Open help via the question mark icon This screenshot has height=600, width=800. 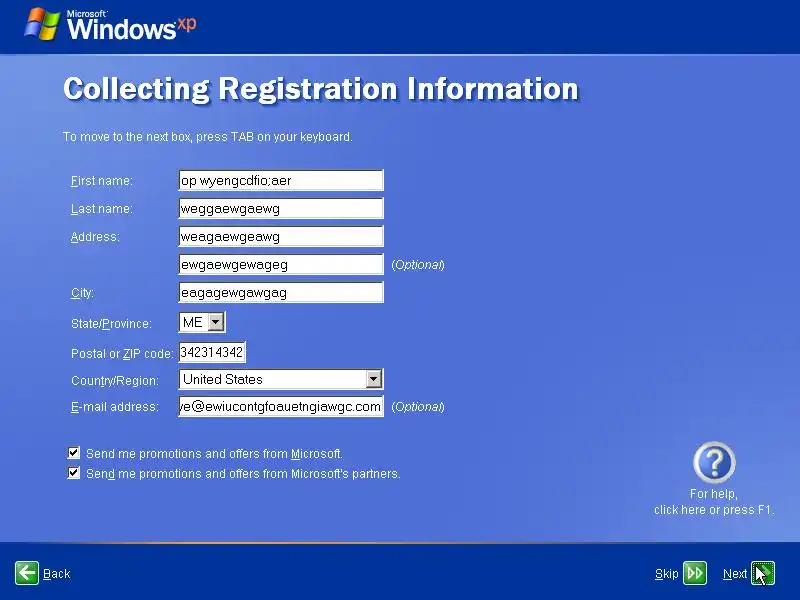[x=714, y=462]
